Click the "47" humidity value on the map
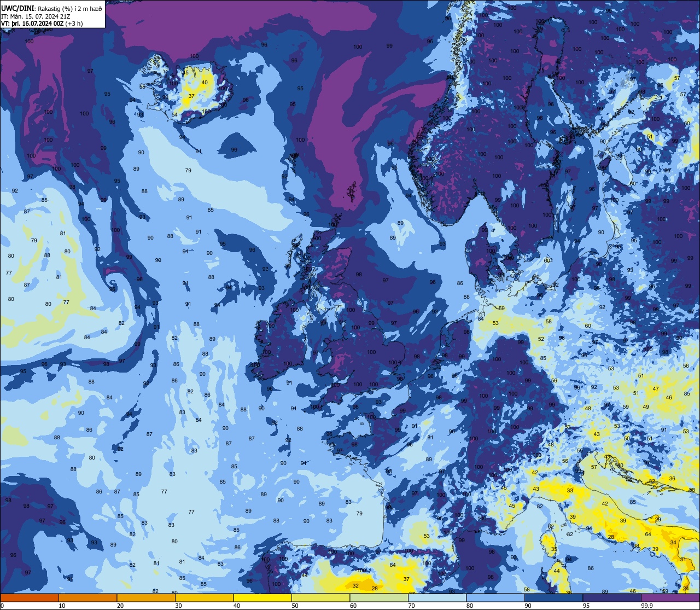The height and width of the screenshot is (610, 700). pos(656,388)
